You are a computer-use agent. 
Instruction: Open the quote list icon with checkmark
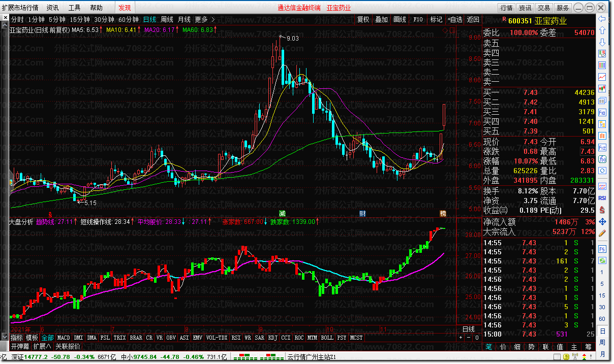click(602, 53)
